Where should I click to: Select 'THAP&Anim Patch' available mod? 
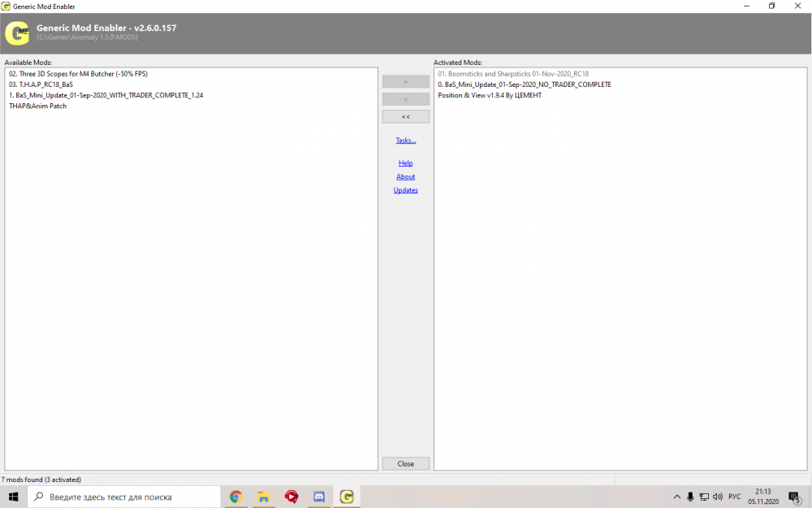[38, 106]
